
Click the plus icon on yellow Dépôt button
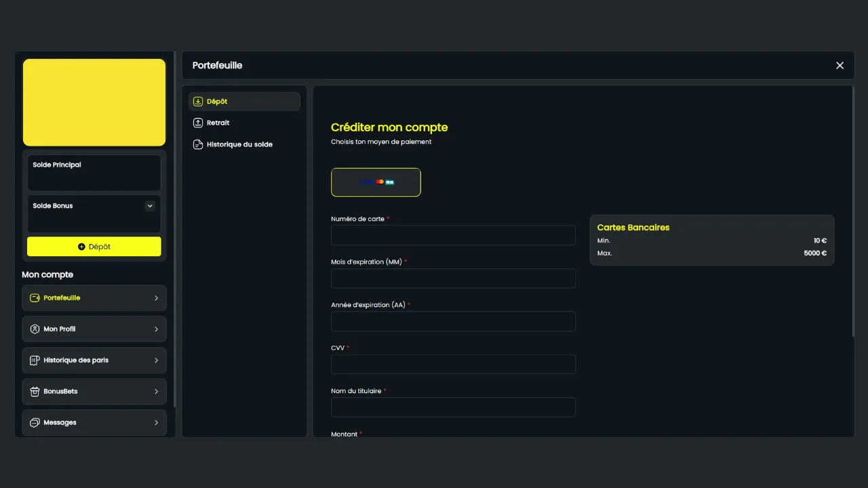point(82,247)
